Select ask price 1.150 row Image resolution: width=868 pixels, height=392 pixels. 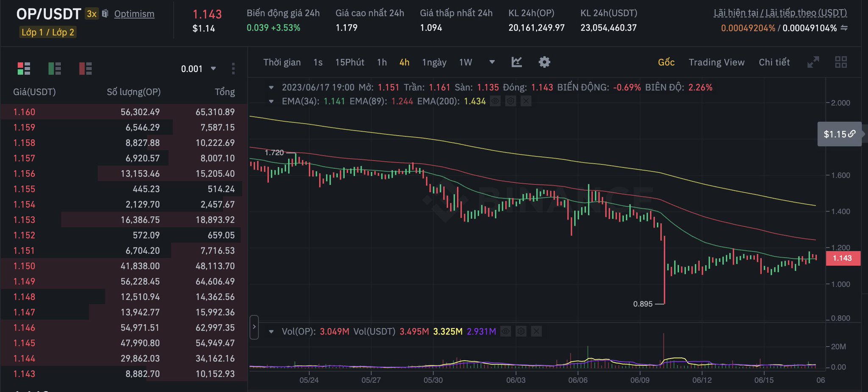pos(124,266)
